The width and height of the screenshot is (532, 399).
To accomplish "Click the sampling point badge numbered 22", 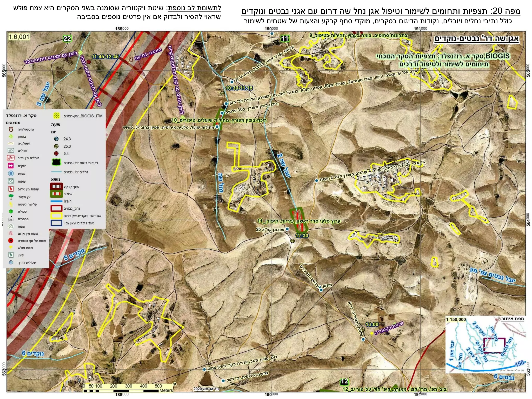I will point(67,39).
